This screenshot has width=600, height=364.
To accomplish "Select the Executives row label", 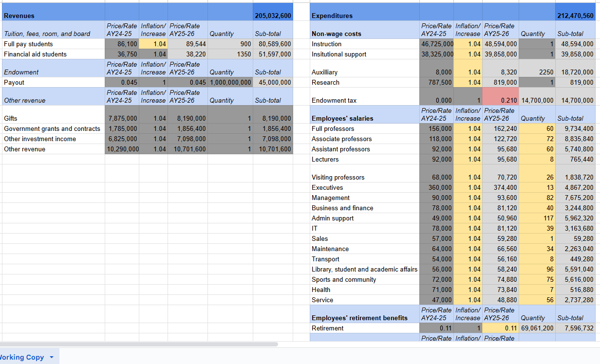I will (364, 187).
